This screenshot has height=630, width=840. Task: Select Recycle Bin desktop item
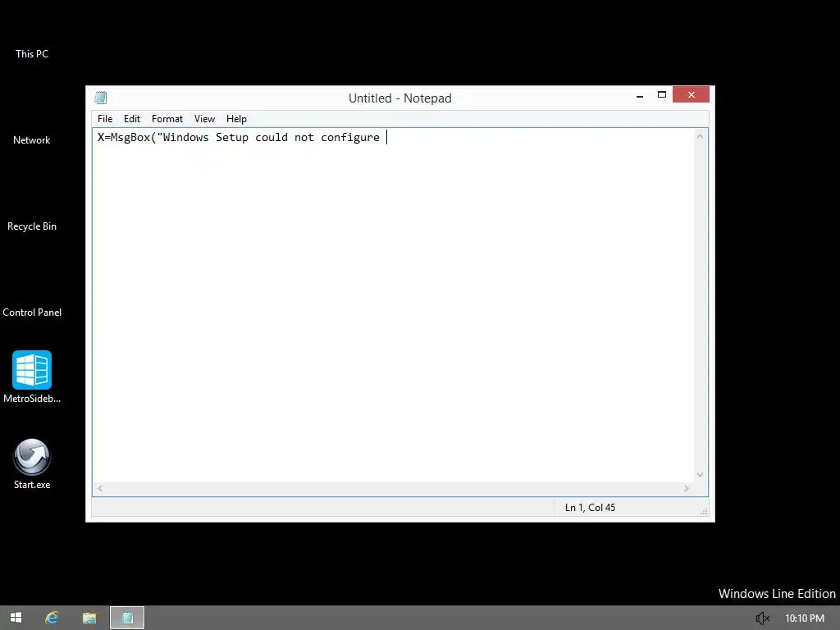tap(32, 226)
